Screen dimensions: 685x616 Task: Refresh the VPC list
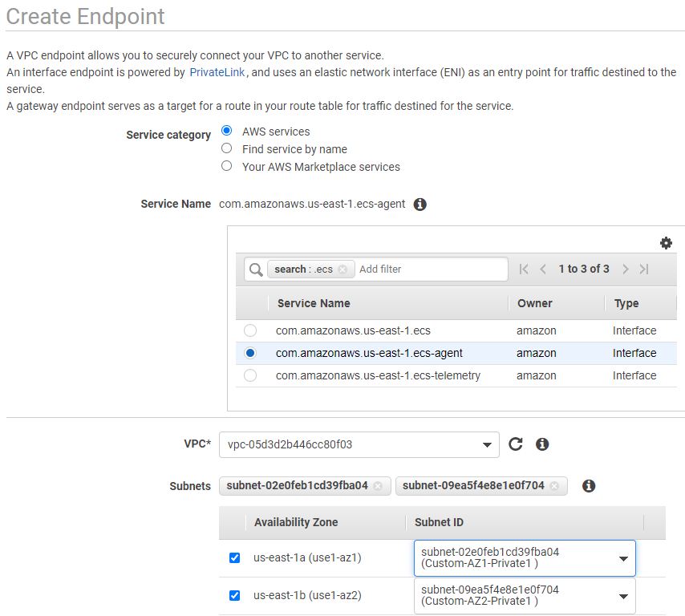[x=516, y=444]
